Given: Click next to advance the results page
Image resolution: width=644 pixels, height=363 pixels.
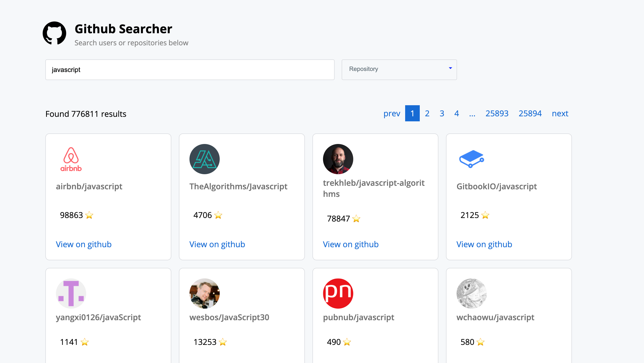Looking at the screenshot, I should click(560, 113).
